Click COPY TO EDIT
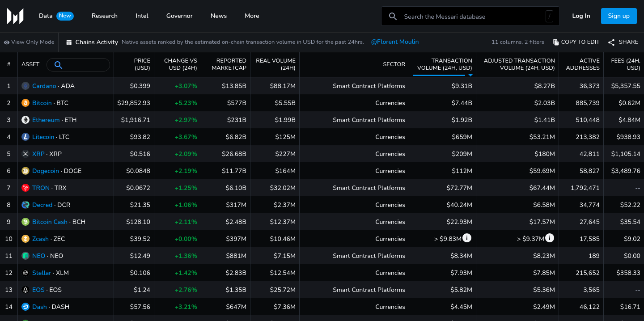Viewport: 644px width, 321px height. [x=576, y=42]
